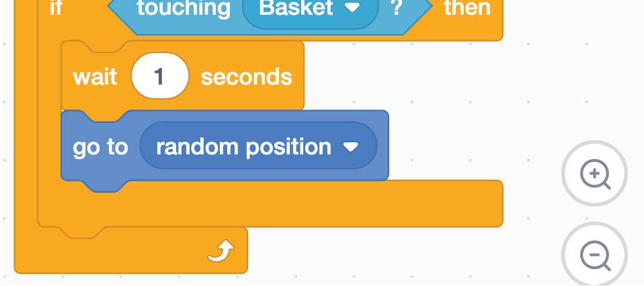Click the "seconds" label on wait block

[246, 77]
